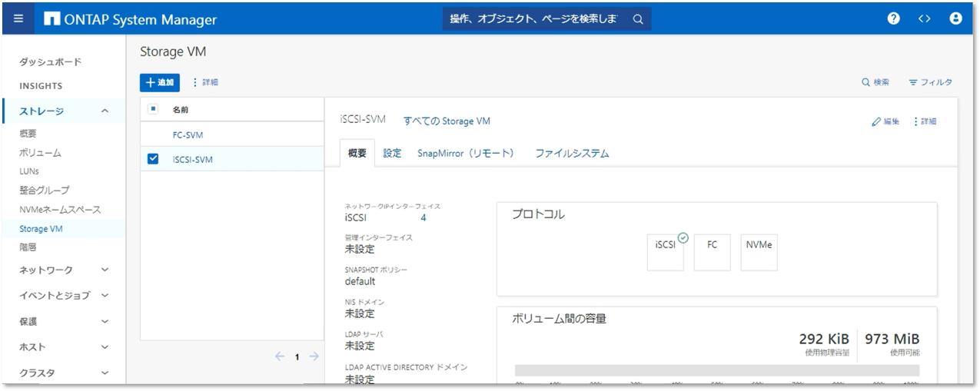
Task: Open ダッシュボード in the sidebar
Action: 51,61
